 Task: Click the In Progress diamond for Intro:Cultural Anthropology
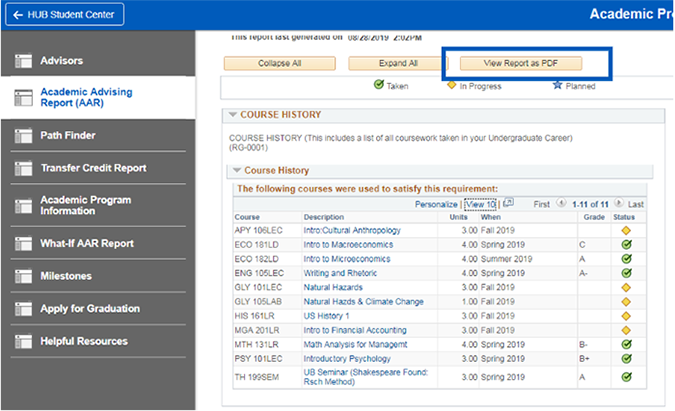[x=627, y=230]
